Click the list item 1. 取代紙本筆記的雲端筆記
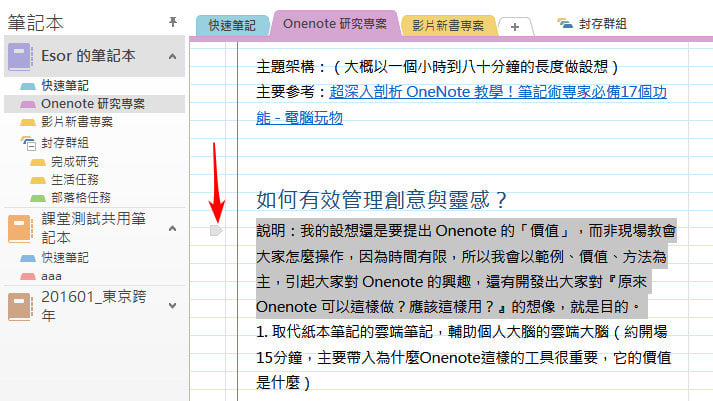The width and height of the screenshot is (713, 401). point(463,357)
